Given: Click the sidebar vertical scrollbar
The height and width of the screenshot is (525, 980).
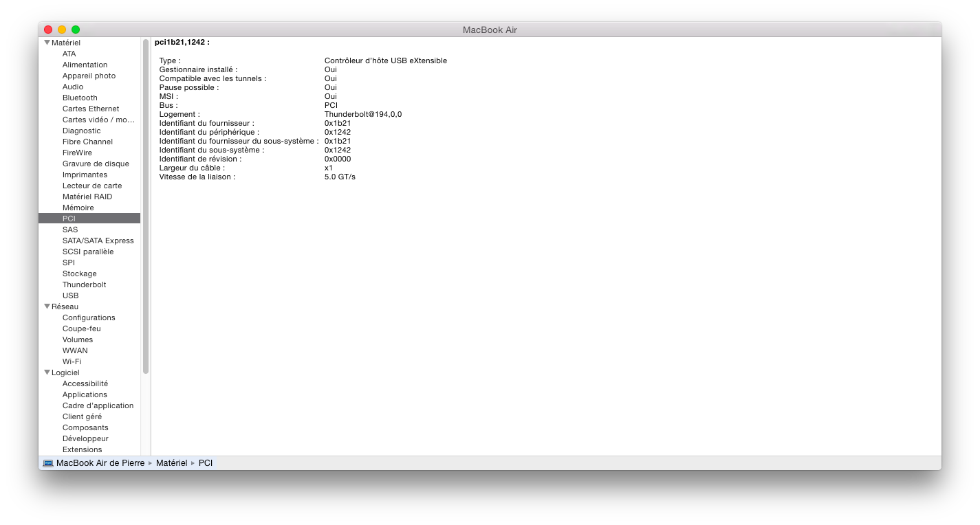Looking at the screenshot, I should point(146,206).
